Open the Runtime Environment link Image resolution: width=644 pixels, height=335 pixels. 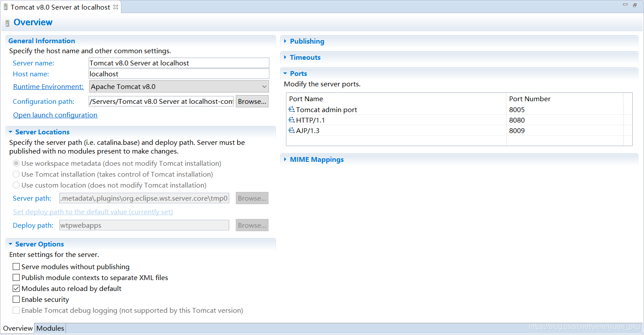tap(48, 86)
